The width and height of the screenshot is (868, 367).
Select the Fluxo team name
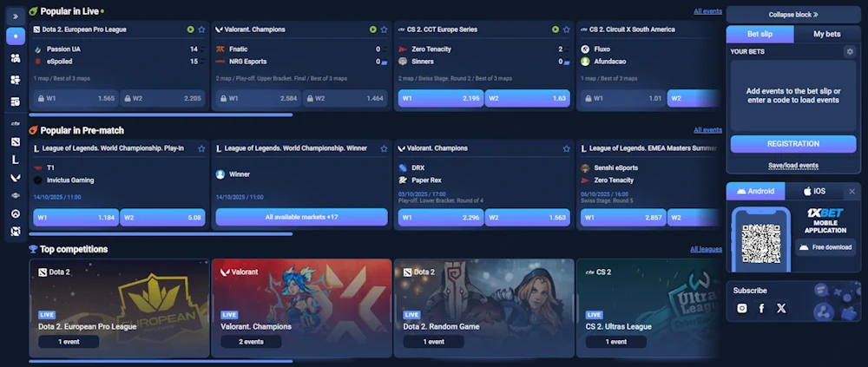602,49
